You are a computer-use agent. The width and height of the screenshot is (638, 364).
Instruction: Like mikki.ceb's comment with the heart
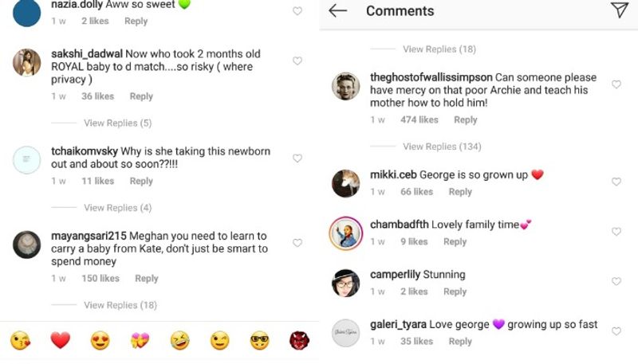point(616,182)
